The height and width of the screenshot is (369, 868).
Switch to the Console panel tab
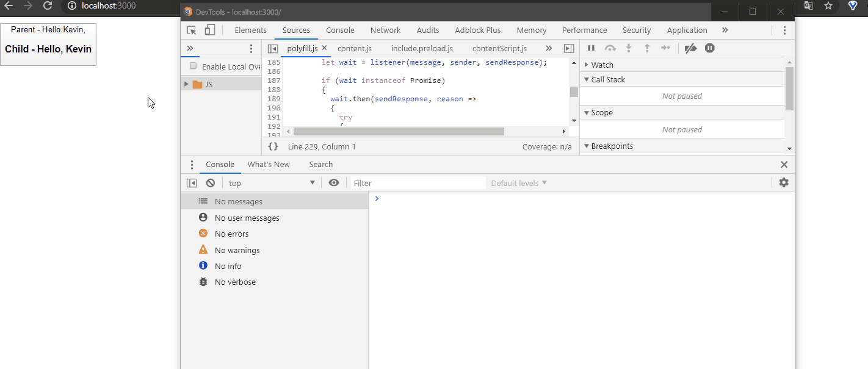(x=340, y=30)
